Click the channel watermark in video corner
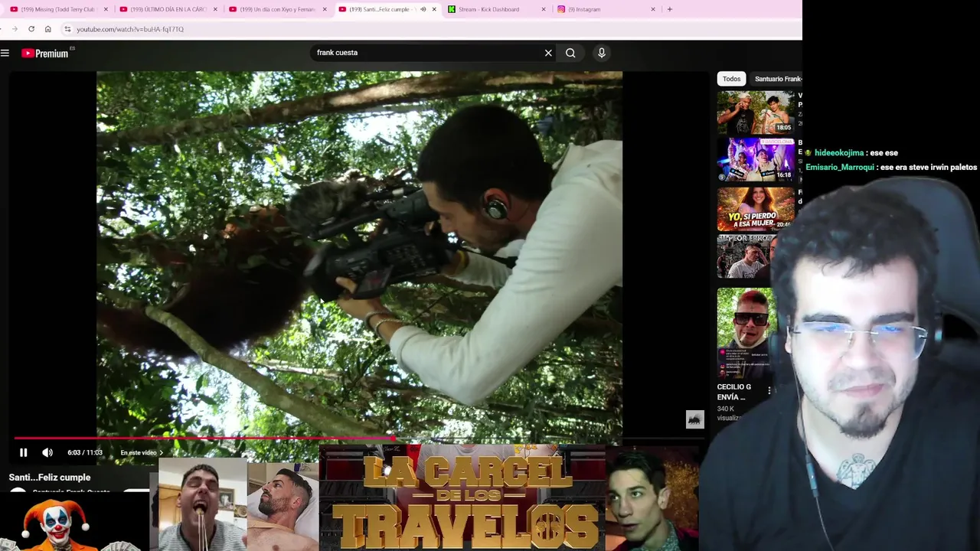Viewport: 980px width, 551px height. click(x=694, y=419)
